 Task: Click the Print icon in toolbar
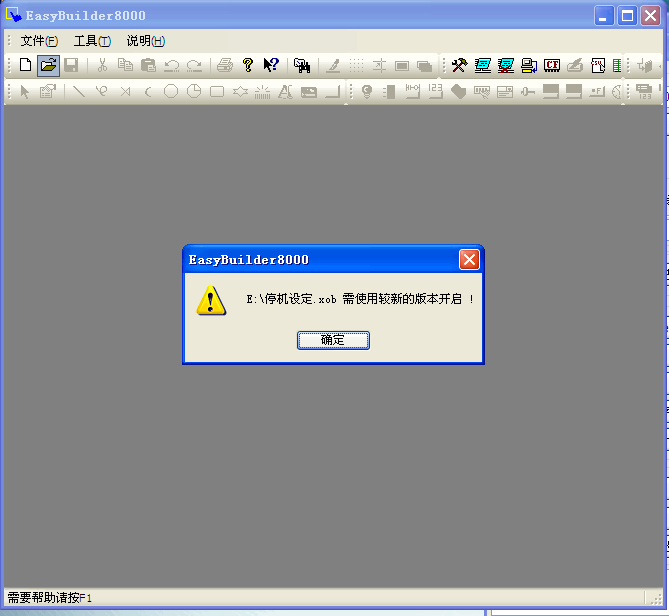click(225, 66)
